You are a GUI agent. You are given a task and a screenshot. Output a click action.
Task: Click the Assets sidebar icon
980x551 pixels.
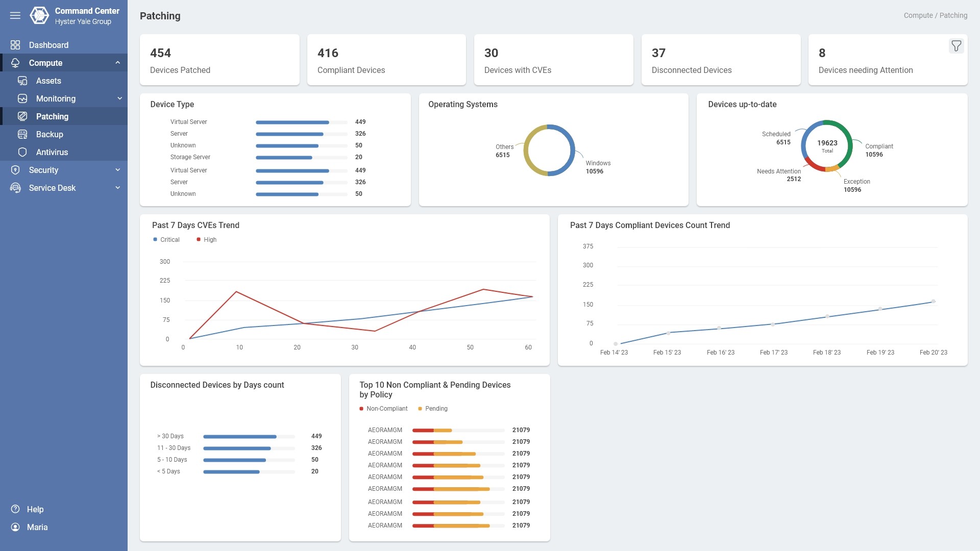pyautogui.click(x=22, y=81)
